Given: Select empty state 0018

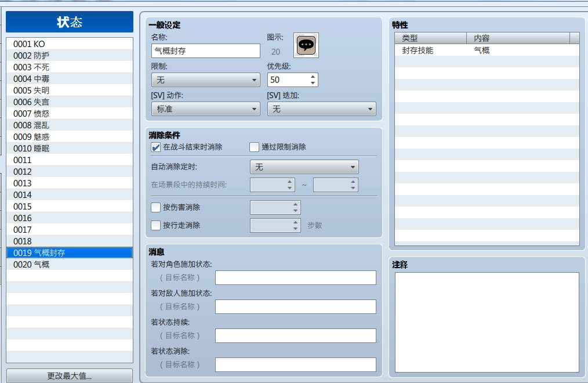Looking at the screenshot, I should [70, 241].
